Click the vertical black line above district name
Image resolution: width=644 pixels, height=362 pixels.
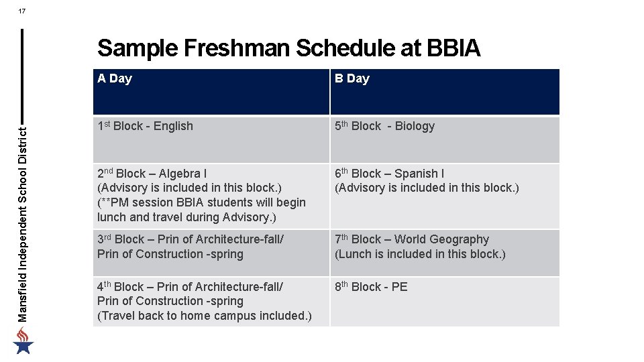coord(22,74)
